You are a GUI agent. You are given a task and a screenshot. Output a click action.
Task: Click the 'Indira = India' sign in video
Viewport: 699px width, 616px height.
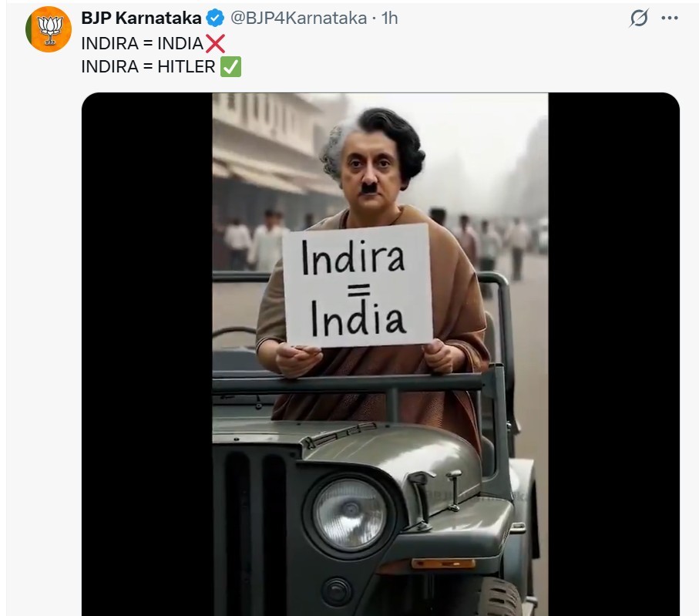(x=358, y=285)
